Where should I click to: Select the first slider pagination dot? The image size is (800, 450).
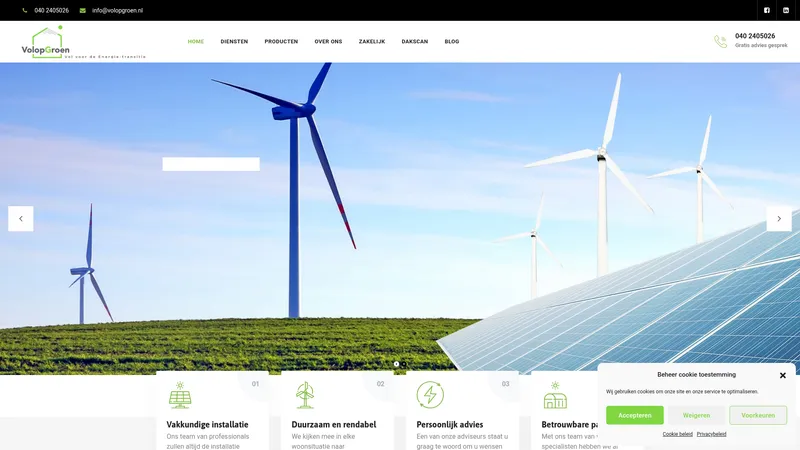point(396,364)
